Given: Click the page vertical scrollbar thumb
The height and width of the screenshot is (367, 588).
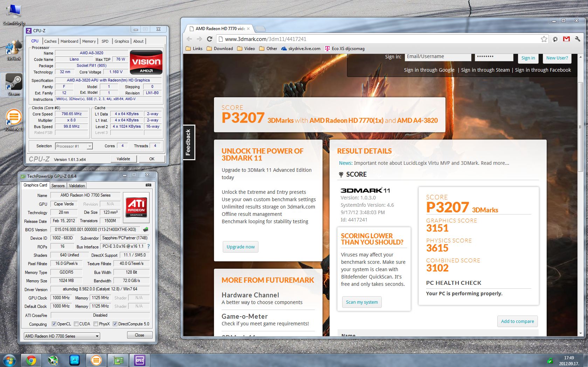Looking at the screenshot, I should tap(580, 127).
